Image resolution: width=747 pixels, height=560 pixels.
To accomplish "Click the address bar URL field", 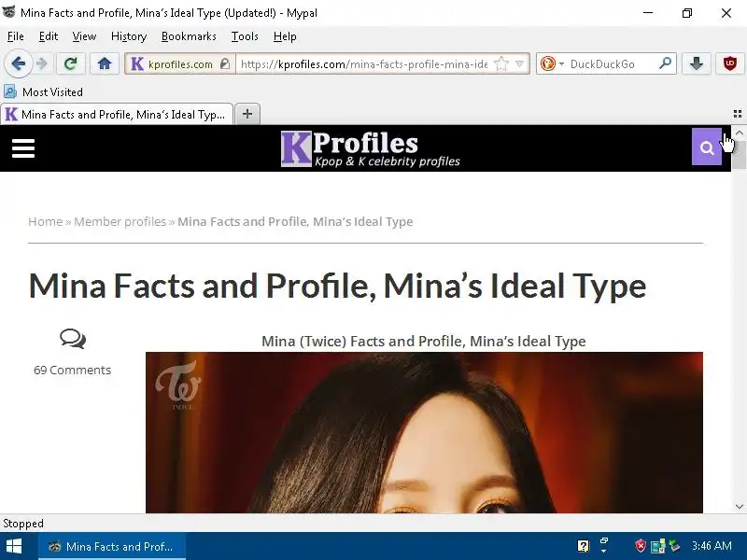I will click(364, 63).
